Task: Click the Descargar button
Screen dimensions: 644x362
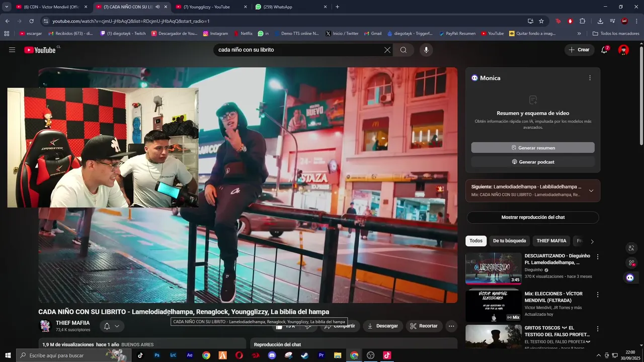Action: pyautogui.click(x=383, y=326)
